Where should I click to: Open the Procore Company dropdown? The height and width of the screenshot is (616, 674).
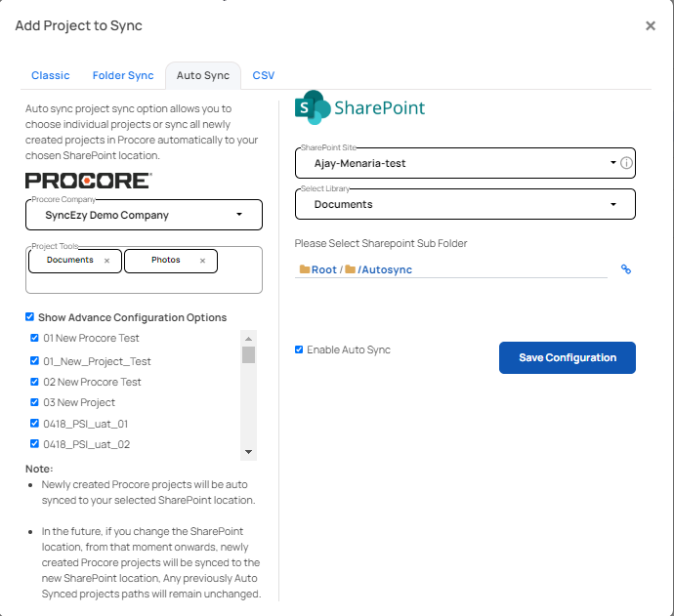144,215
